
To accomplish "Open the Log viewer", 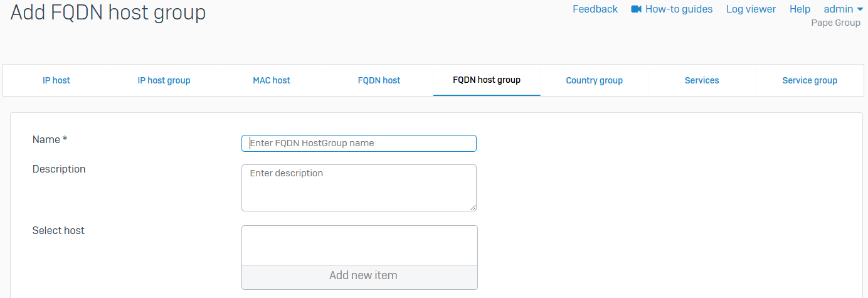I will 751,9.
